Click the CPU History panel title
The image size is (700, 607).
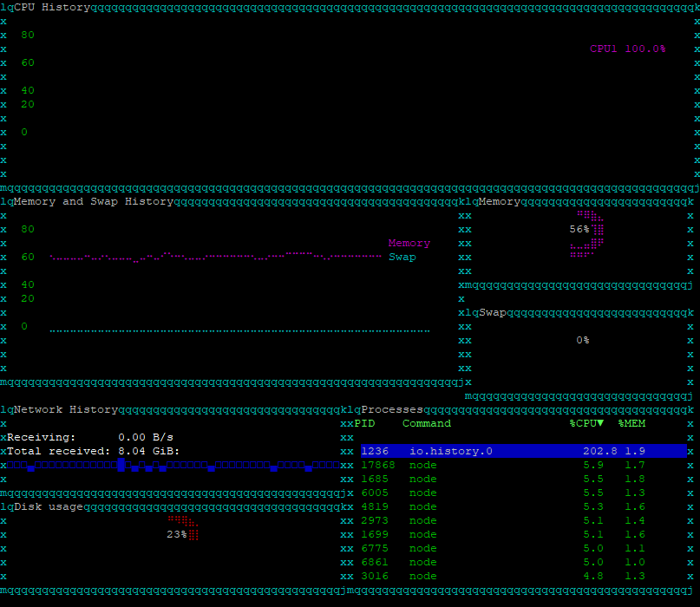pos(52,7)
